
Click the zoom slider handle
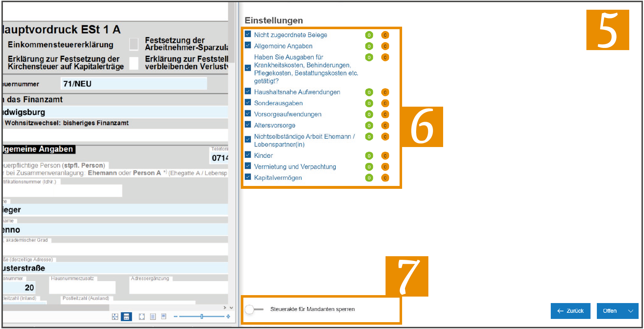pos(202,316)
